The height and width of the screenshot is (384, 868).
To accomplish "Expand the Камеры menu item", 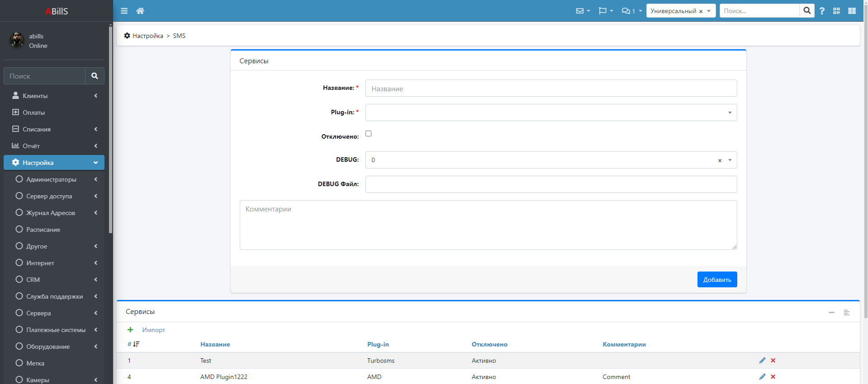I will [54, 379].
